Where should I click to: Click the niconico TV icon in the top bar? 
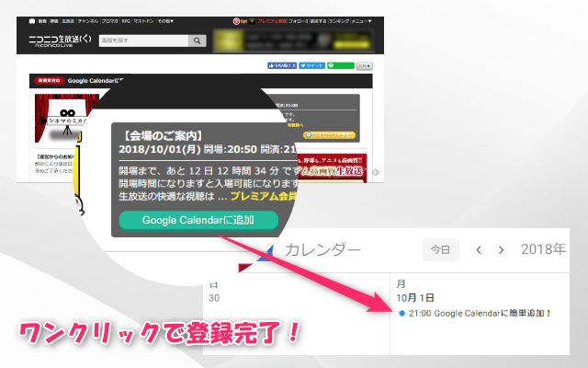(x=32, y=21)
